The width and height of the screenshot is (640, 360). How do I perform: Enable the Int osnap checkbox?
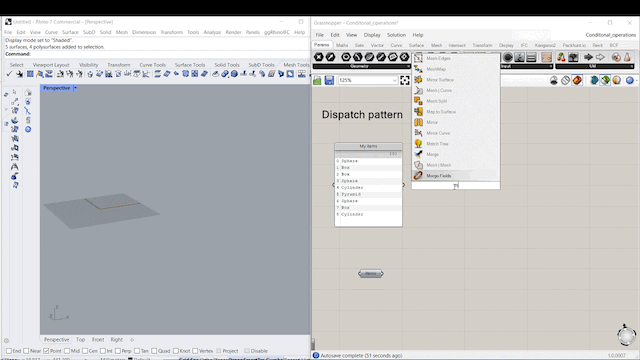(103, 351)
